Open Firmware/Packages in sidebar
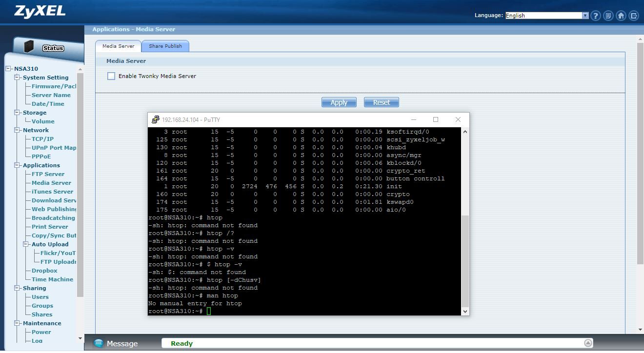The width and height of the screenshot is (644, 353). point(54,86)
